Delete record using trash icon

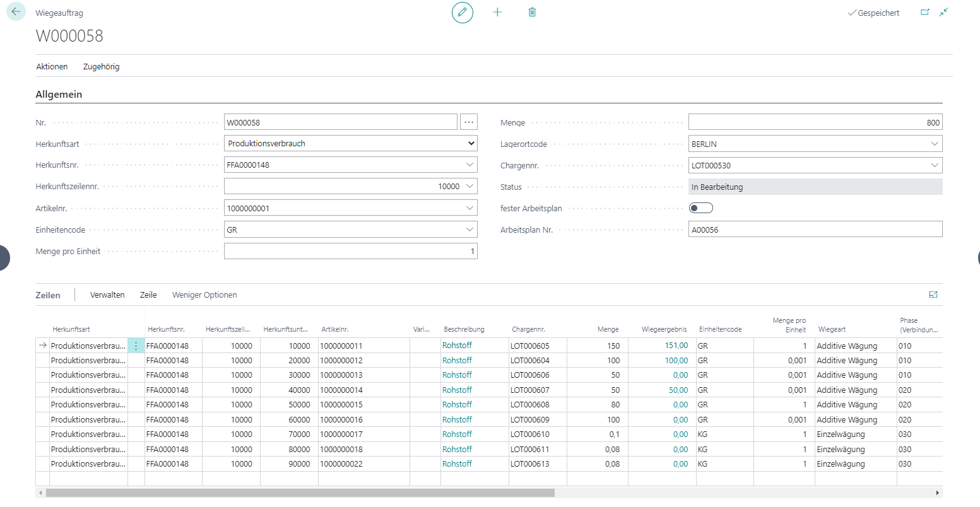533,13
